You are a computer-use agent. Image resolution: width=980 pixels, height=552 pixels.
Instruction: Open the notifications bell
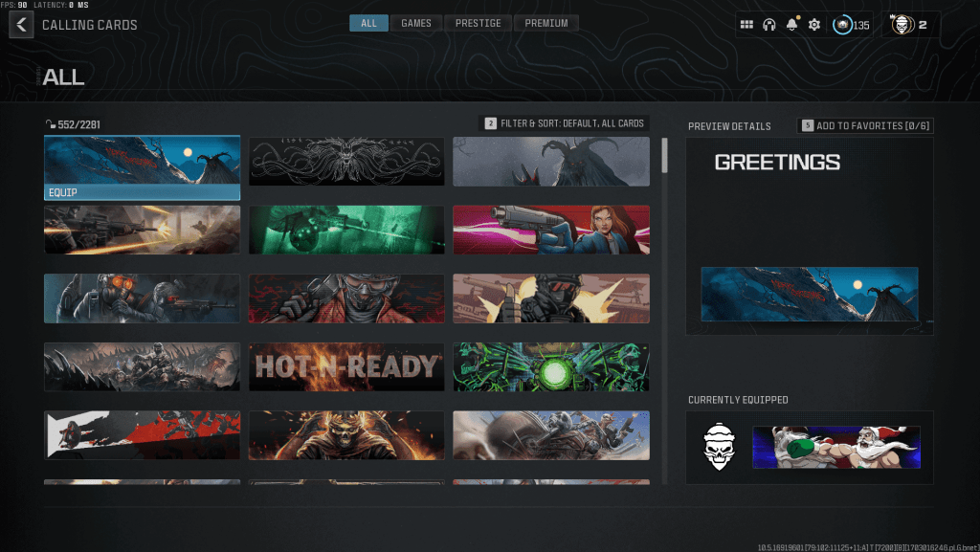(791, 25)
